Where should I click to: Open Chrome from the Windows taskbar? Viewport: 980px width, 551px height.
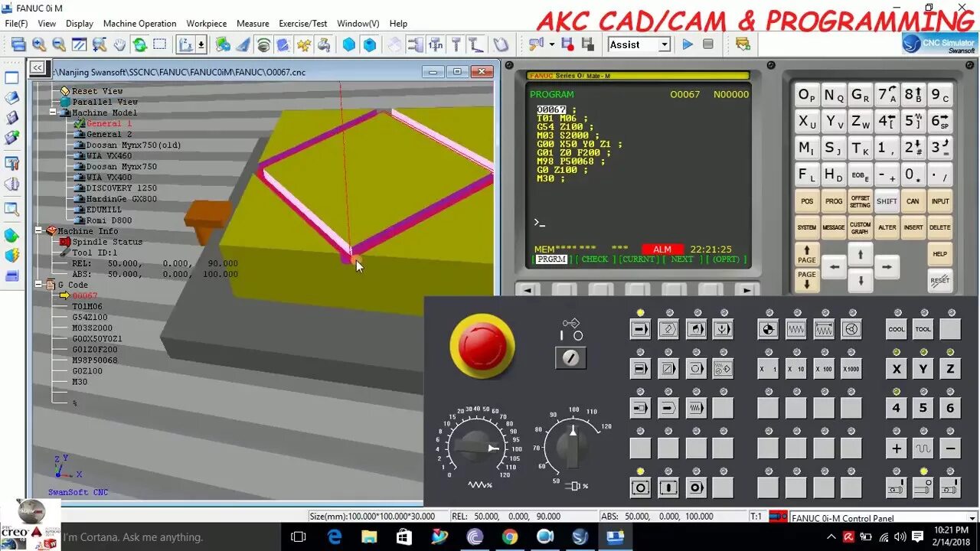510,537
